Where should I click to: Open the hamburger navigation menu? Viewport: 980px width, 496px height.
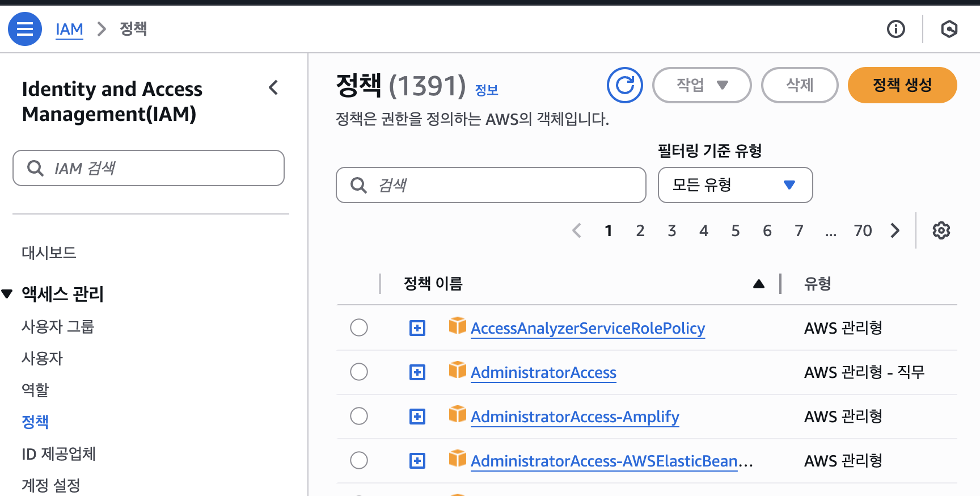click(x=25, y=29)
